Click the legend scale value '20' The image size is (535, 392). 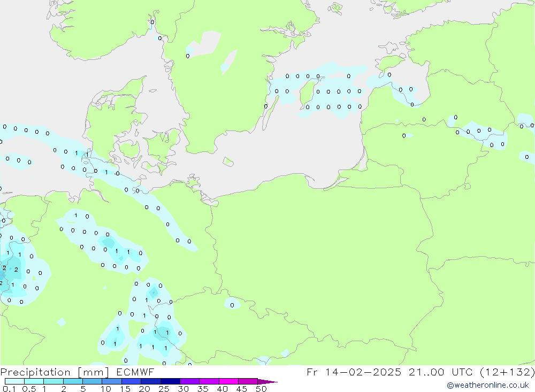pyautogui.click(x=144, y=389)
